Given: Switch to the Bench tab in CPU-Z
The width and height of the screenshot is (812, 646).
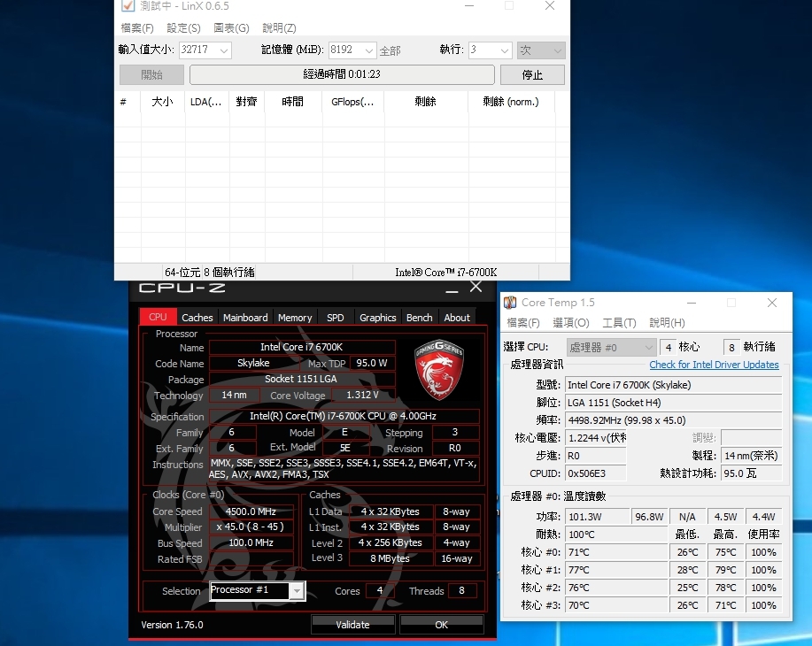Looking at the screenshot, I should (x=419, y=318).
